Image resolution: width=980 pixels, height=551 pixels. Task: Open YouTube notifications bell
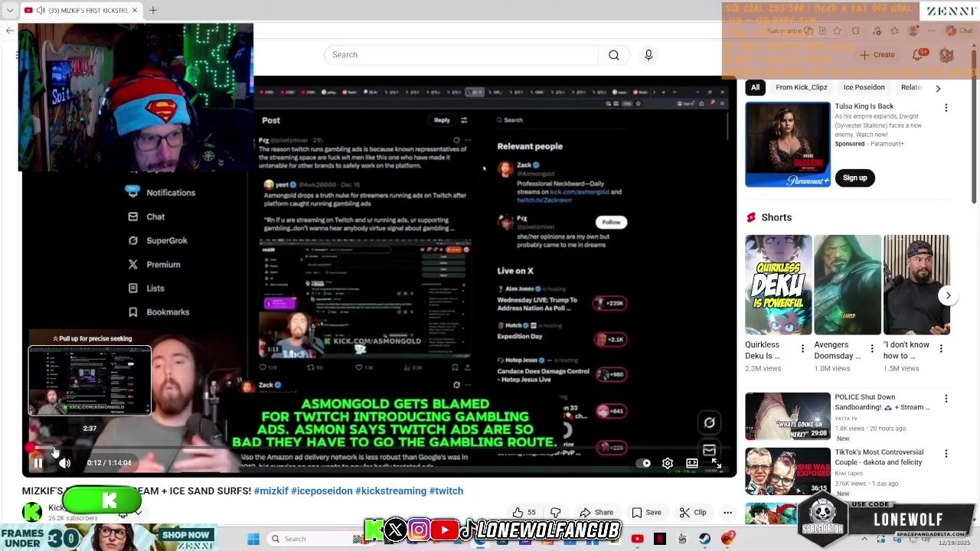[x=919, y=55]
